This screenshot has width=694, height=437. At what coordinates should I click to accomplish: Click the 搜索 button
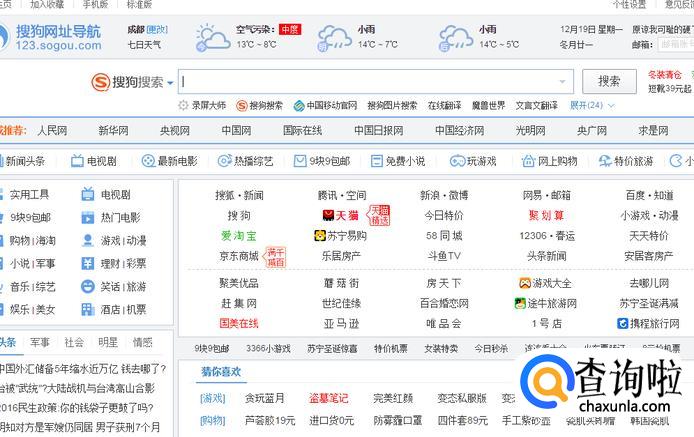coord(609,81)
